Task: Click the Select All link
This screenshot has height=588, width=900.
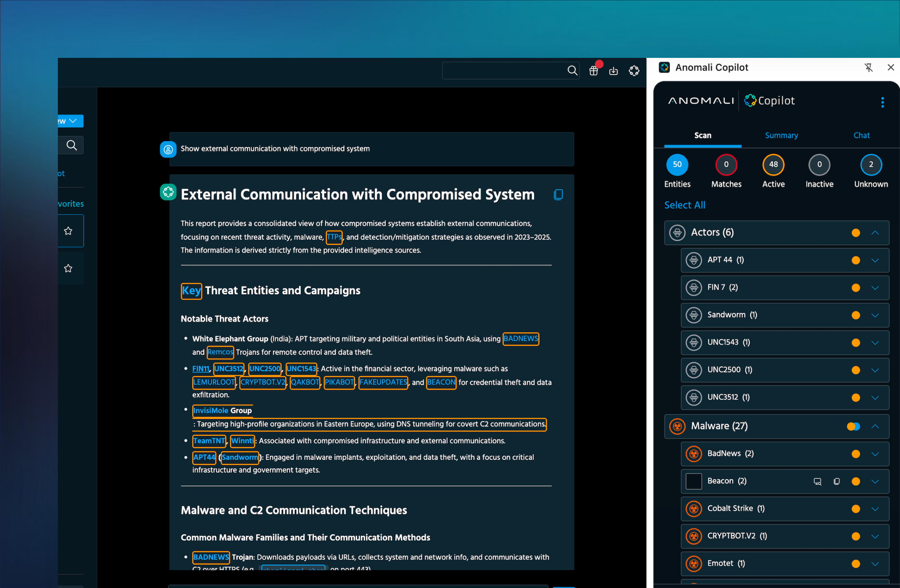Action: pyautogui.click(x=684, y=205)
